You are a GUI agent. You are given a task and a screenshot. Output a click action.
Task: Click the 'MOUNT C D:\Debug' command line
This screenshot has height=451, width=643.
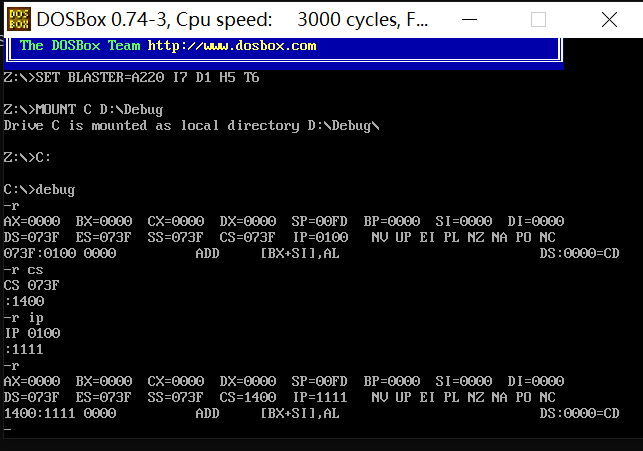tap(83, 109)
